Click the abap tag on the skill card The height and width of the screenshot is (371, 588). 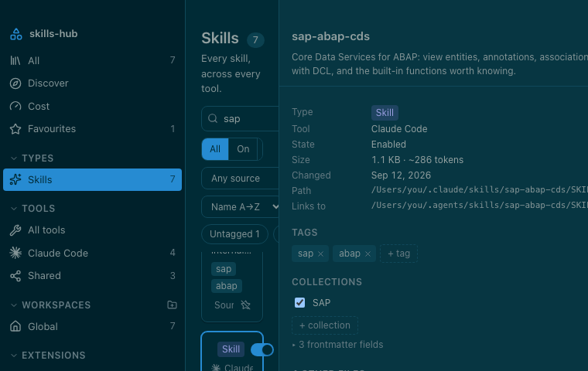pyautogui.click(x=227, y=286)
